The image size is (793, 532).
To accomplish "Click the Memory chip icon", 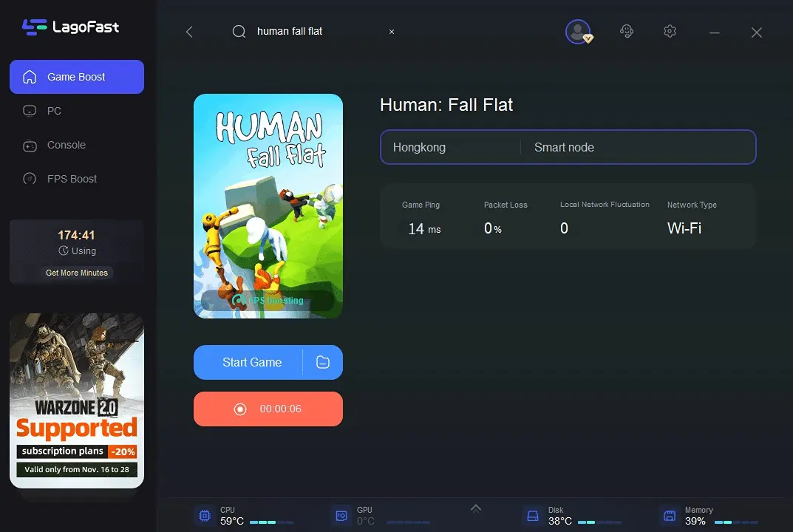I will point(670,516).
